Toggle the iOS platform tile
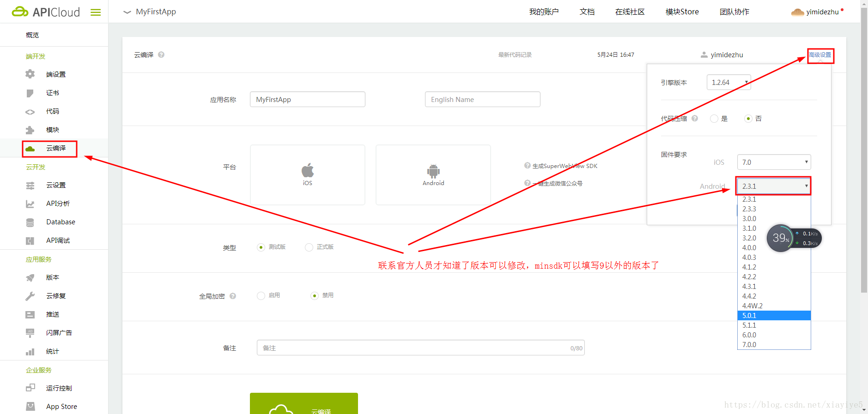The image size is (868, 414). click(308, 175)
